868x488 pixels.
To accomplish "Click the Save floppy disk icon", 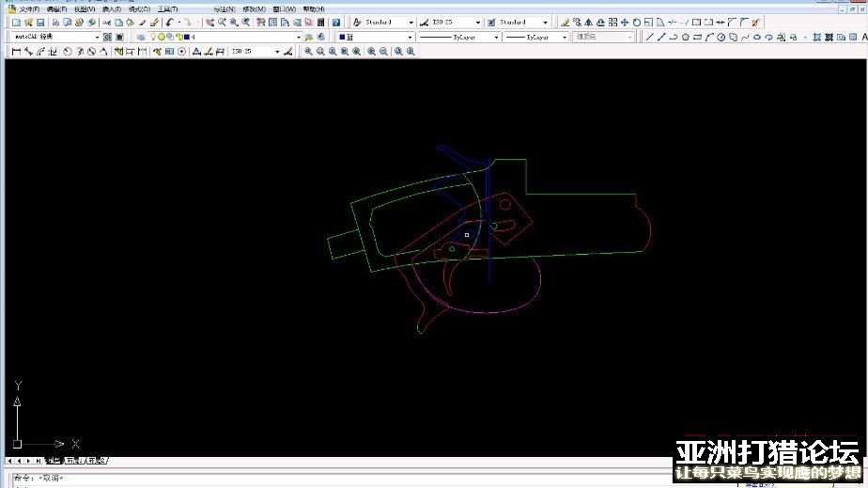I will [40, 23].
